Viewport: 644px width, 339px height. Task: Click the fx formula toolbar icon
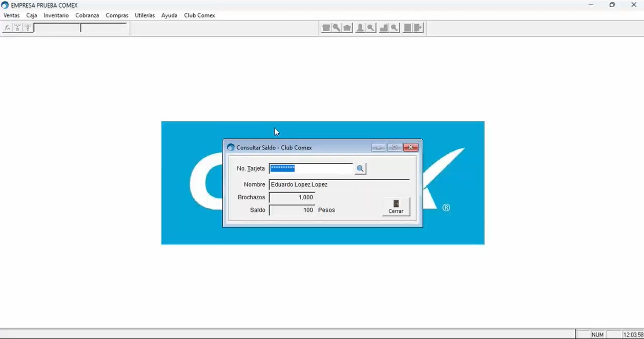coord(7,28)
